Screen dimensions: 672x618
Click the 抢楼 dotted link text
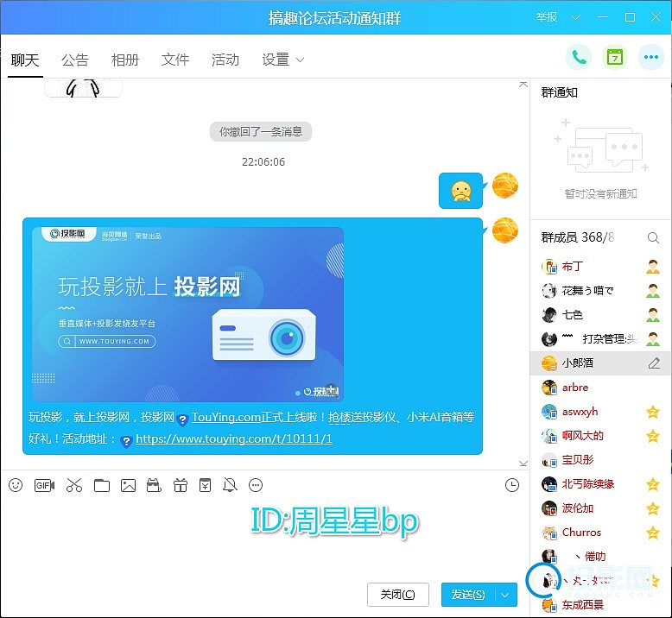click(x=339, y=417)
